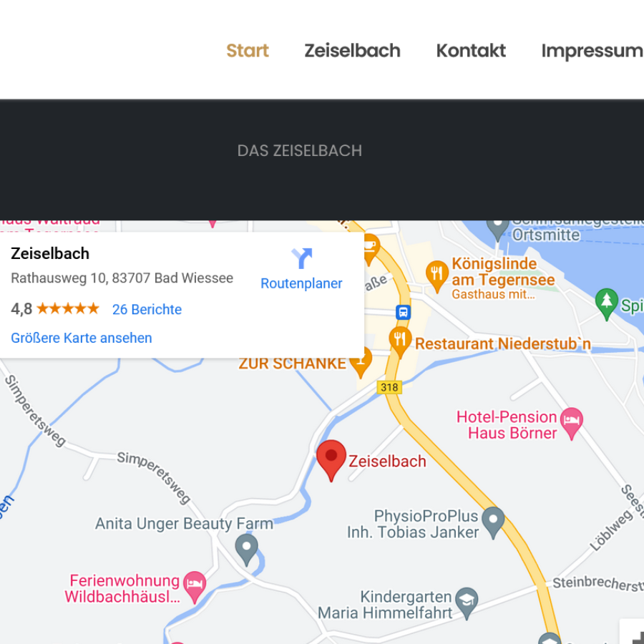The height and width of the screenshot is (644, 644).
Task: Open the Zeiselbach navigation item
Action: point(352,51)
